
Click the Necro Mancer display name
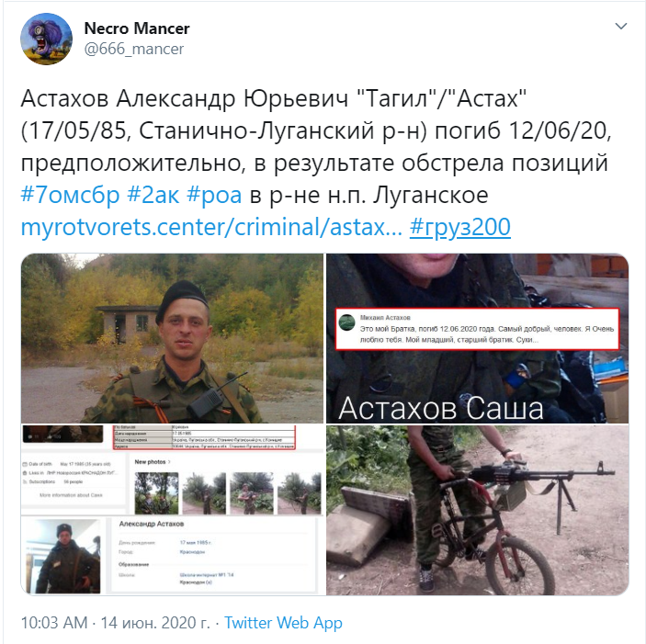(137, 28)
